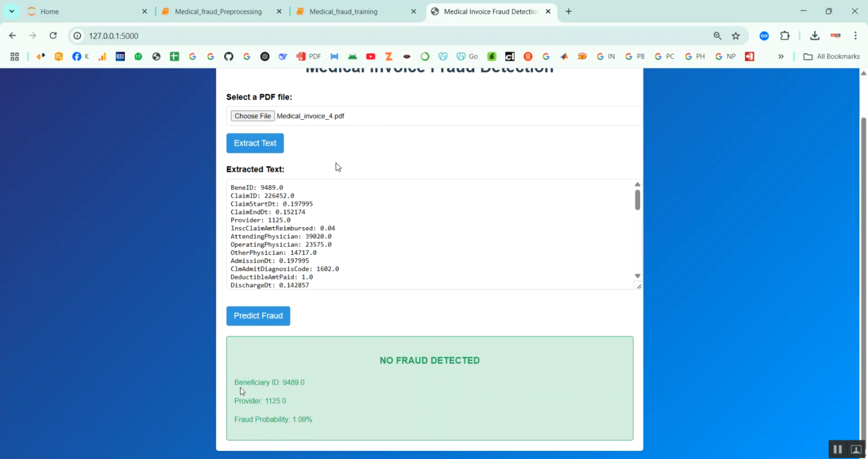Open the YouTube bookmark

(371, 57)
